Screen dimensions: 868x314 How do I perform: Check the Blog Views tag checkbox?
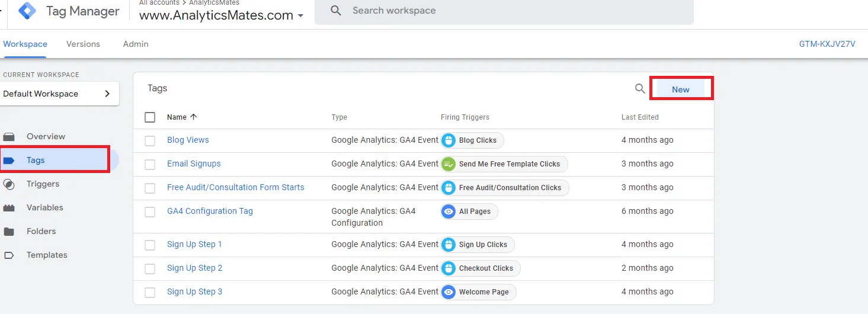pyautogui.click(x=150, y=141)
